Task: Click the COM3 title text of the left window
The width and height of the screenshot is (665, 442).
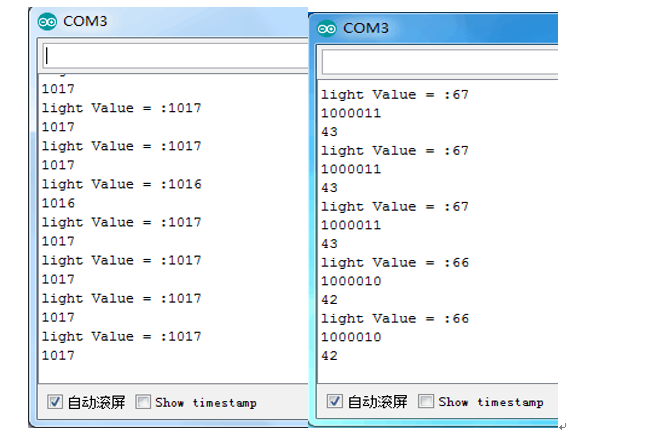Action: pyautogui.click(x=85, y=21)
